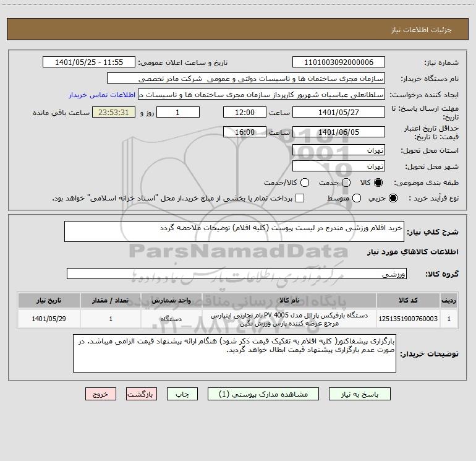Viewport: 476px width, 461px height.
Task: Click the quantity cell showing 1
Action: pyautogui.click(x=111, y=319)
